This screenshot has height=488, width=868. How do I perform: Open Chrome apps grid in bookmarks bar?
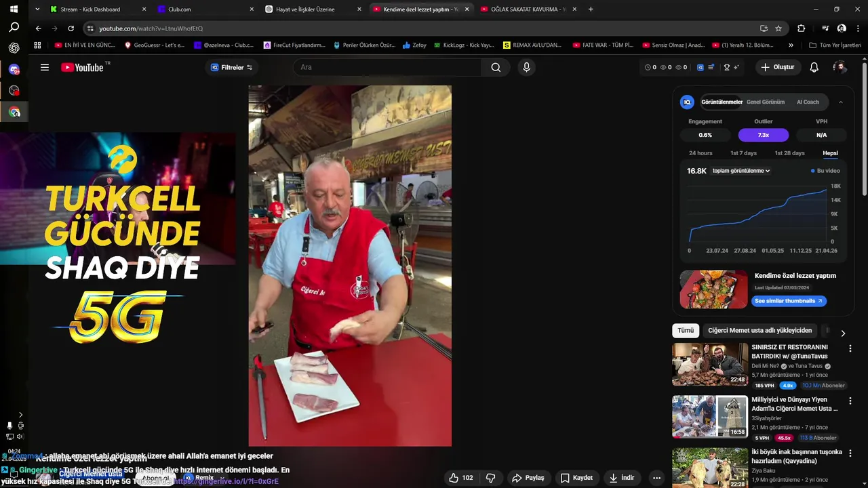(x=37, y=45)
